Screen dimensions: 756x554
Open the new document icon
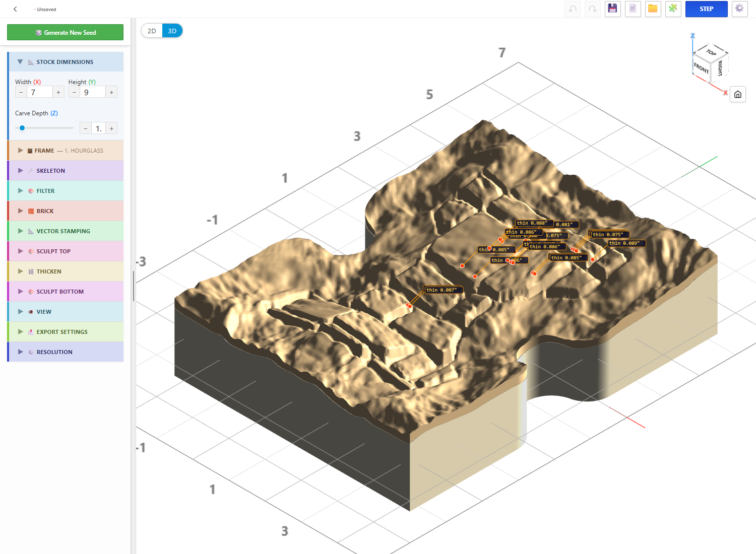[x=633, y=9]
